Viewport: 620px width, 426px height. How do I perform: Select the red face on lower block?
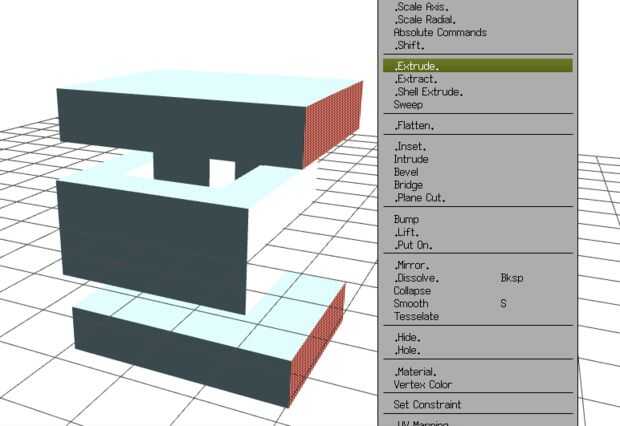[318, 343]
